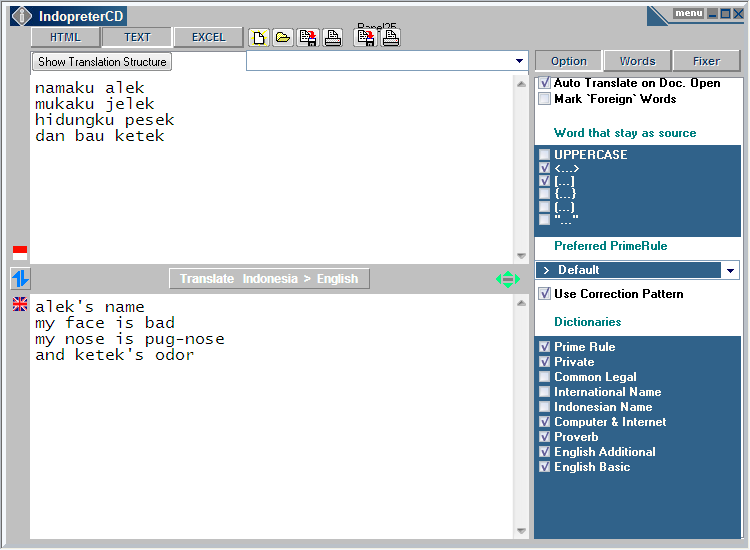
Task: Click source line 'hidungku pesek'
Action: [x=105, y=120]
